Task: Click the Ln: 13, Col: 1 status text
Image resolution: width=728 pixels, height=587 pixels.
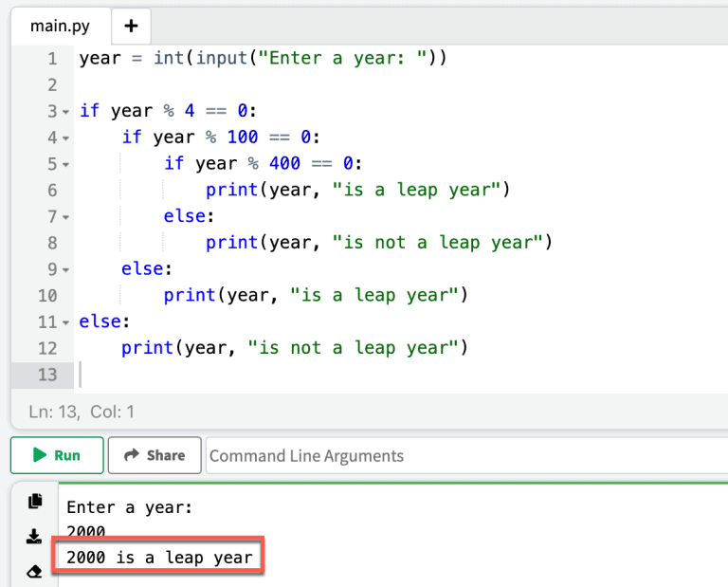Action: point(82,412)
